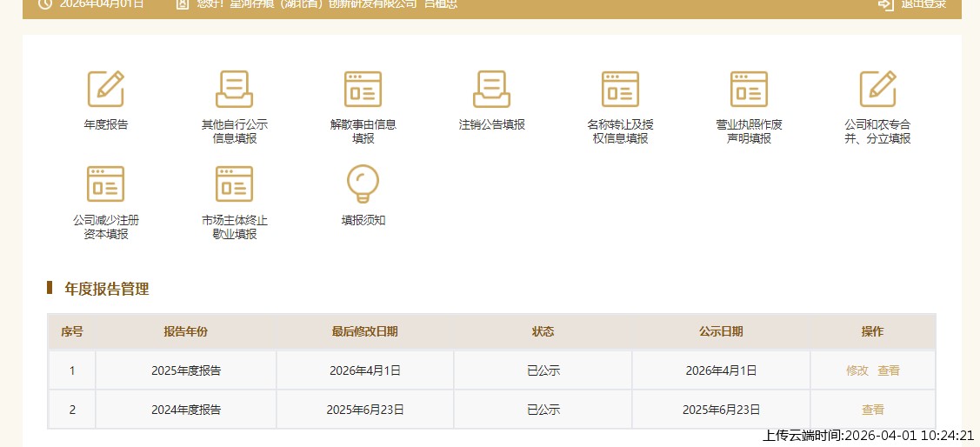The width and height of the screenshot is (980, 447).
Task: Click the company name greeting in header
Action: (327, 3)
